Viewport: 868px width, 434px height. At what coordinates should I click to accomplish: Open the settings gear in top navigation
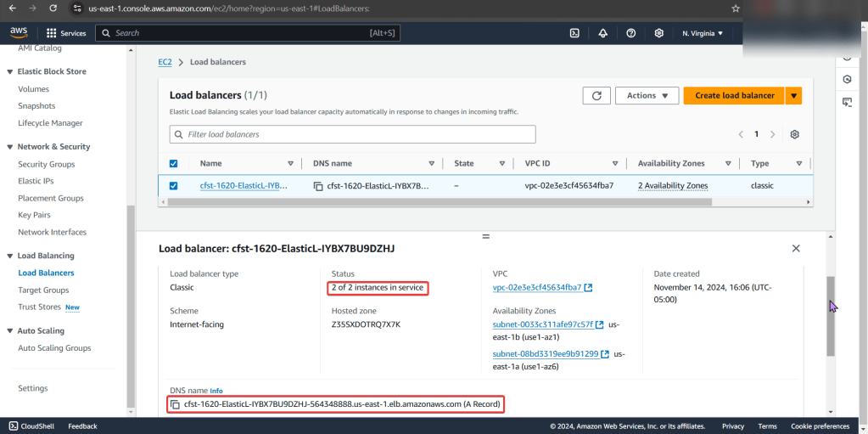659,33
